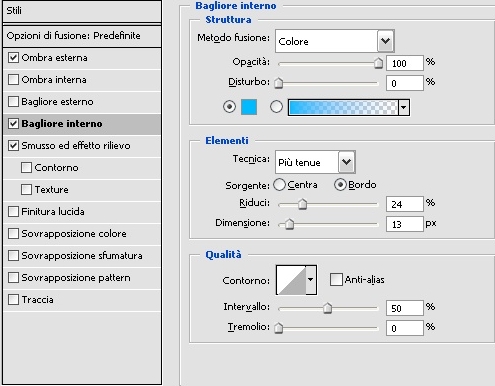Choose Centra as glow source
This screenshot has height=386, width=495.
point(279,185)
